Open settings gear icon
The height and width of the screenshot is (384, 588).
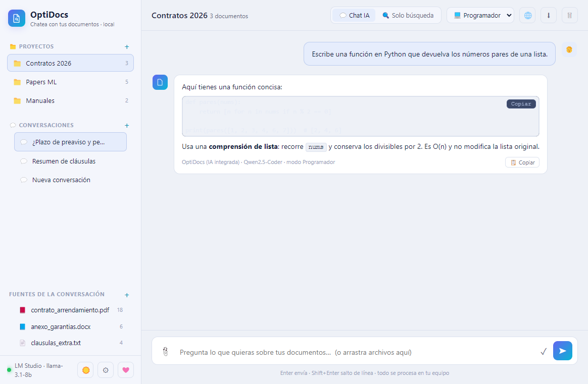click(106, 370)
